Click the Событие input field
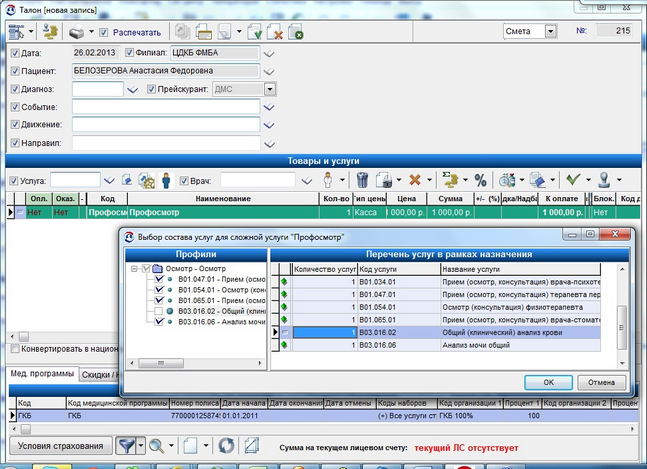The image size is (647, 469). (x=166, y=107)
